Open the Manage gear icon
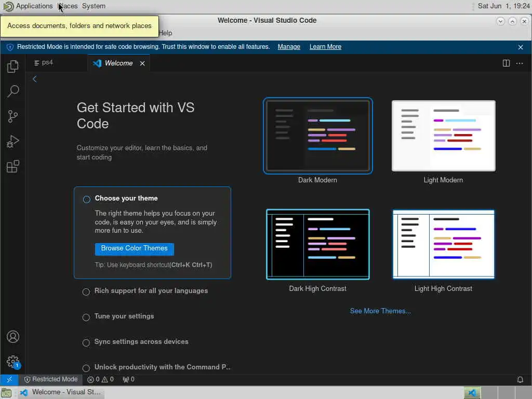The width and height of the screenshot is (532, 399). click(x=13, y=362)
